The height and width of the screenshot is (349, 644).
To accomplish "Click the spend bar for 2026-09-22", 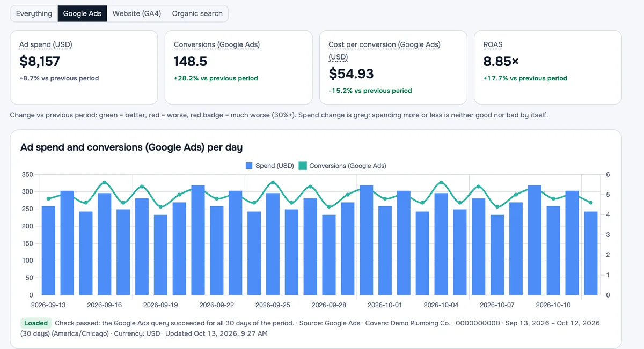I will [x=217, y=250].
